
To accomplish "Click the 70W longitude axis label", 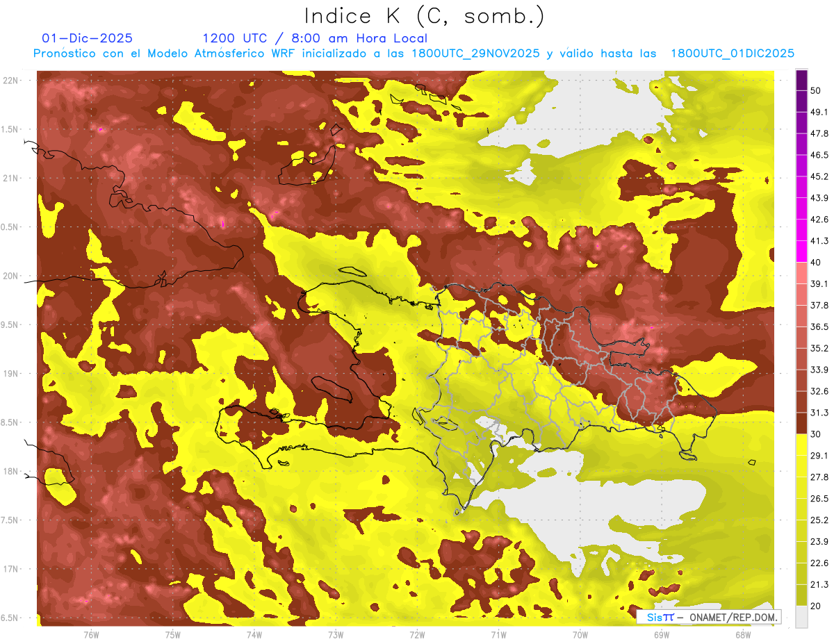I will pyautogui.click(x=580, y=634).
